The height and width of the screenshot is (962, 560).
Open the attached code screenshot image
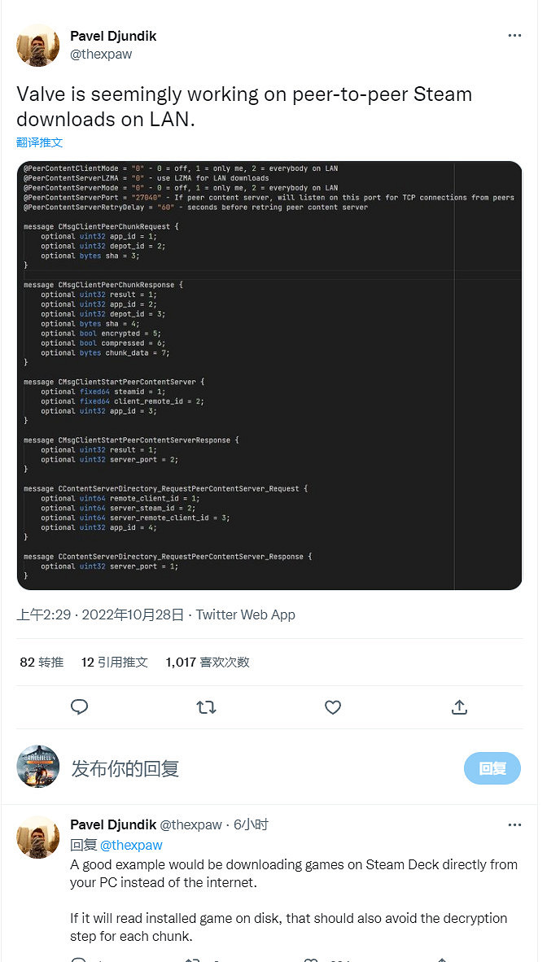coord(269,374)
